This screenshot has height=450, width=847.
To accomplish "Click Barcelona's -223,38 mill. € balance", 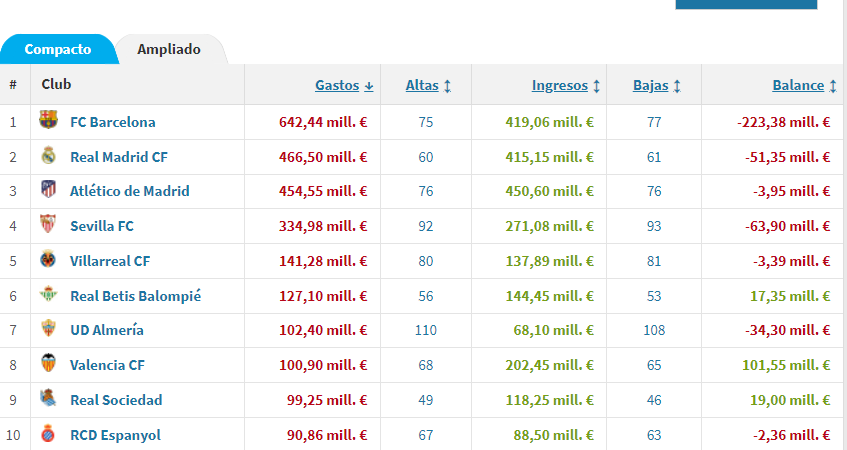I will point(783,122).
